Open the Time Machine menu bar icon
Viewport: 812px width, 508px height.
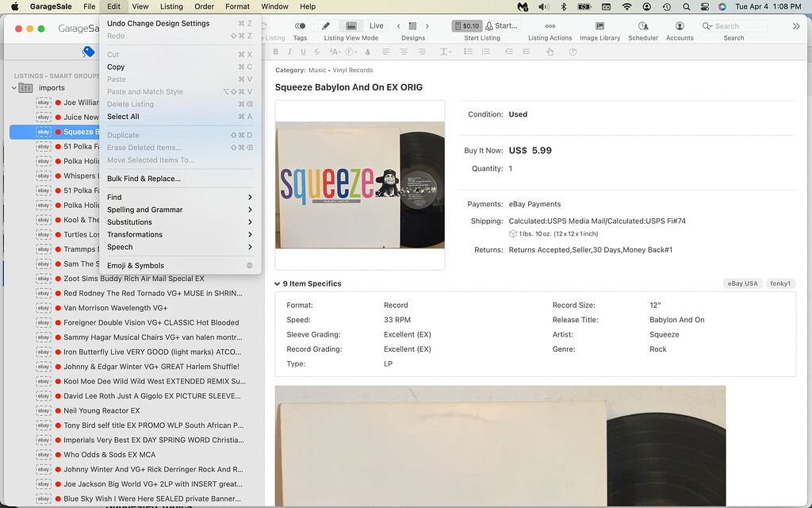coord(666,6)
